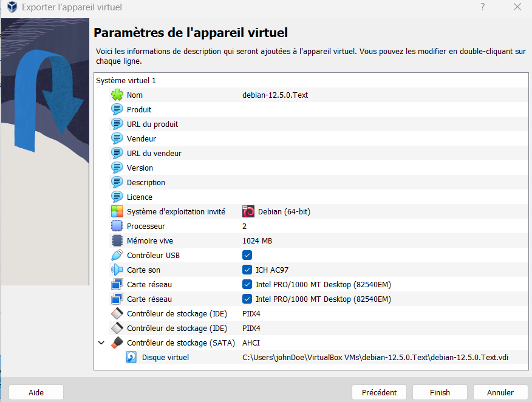
Task: Select the Disque virtuel .vdi file path
Action: pos(375,357)
